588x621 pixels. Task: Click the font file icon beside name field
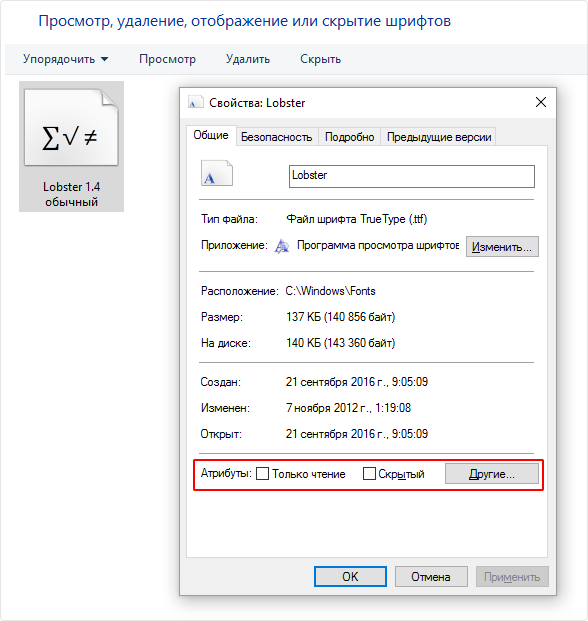[x=217, y=173]
